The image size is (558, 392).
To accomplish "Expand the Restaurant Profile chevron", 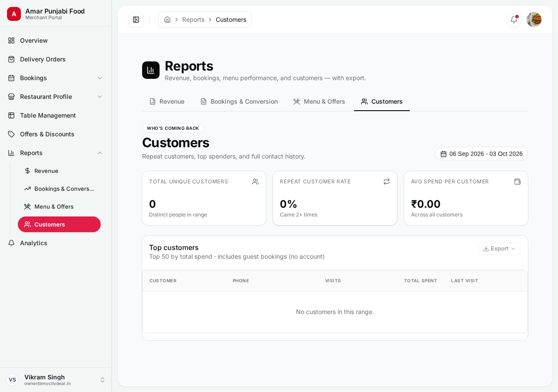I will coord(100,97).
